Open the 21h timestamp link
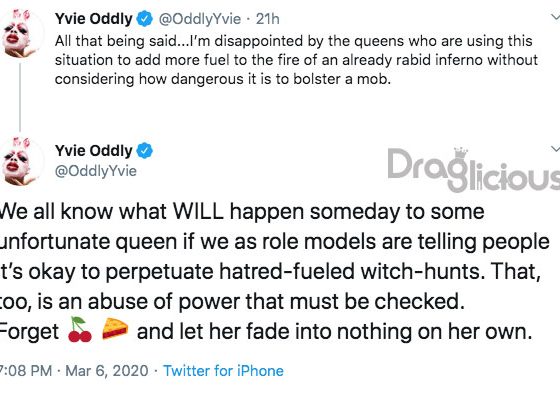The height and width of the screenshot is (394, 560). click(x=268, y=19)
